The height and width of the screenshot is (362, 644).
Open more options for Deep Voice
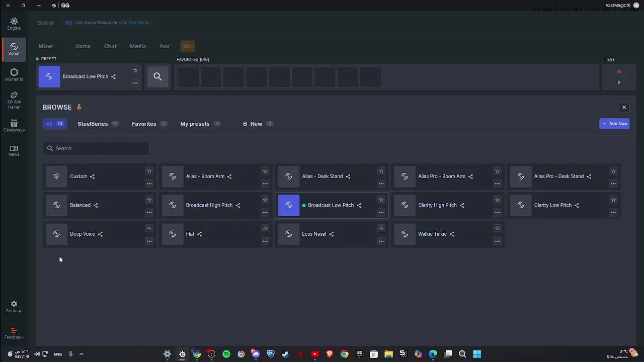pos(149,241)
